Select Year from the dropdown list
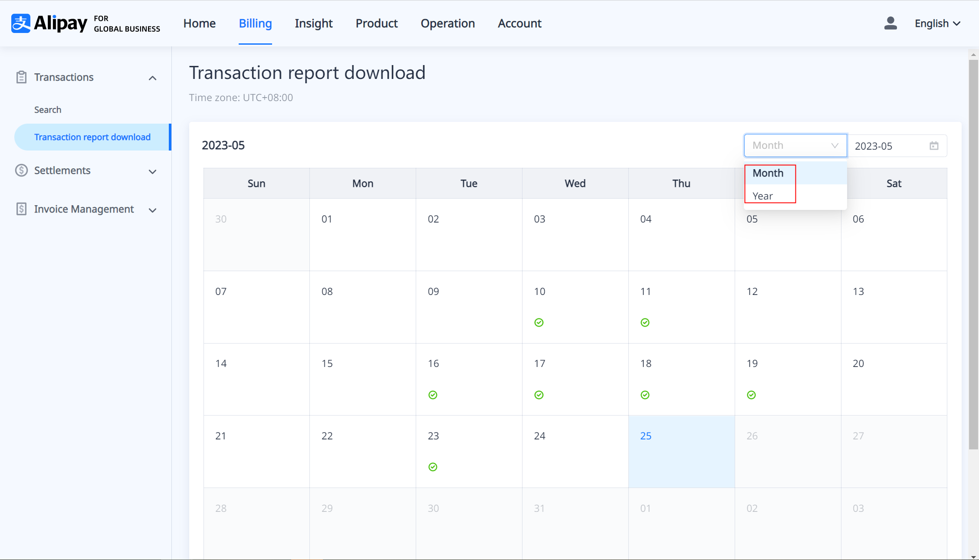The image size is (979, 560). (x=762, y=196)
